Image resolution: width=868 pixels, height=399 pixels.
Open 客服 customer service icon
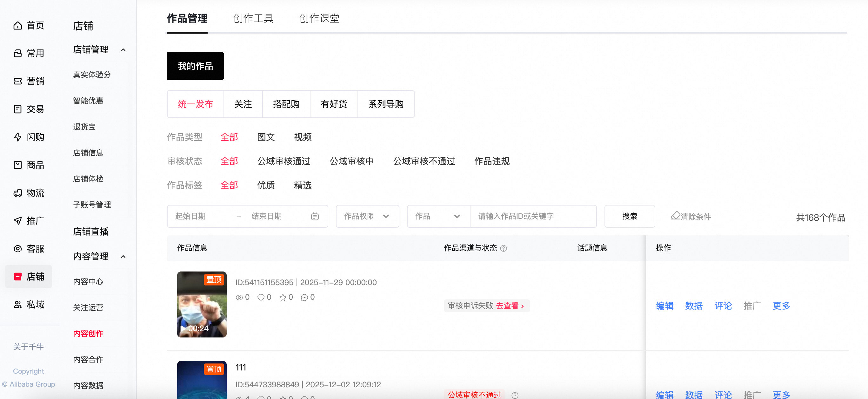tap(17, 249)
